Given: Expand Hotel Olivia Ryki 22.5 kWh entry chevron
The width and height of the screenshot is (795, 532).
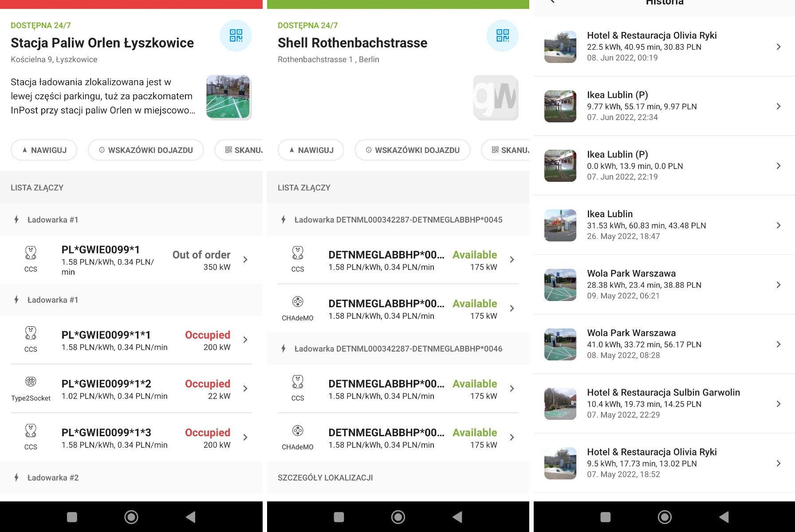Looking at the screenshot, I should 779,47.
